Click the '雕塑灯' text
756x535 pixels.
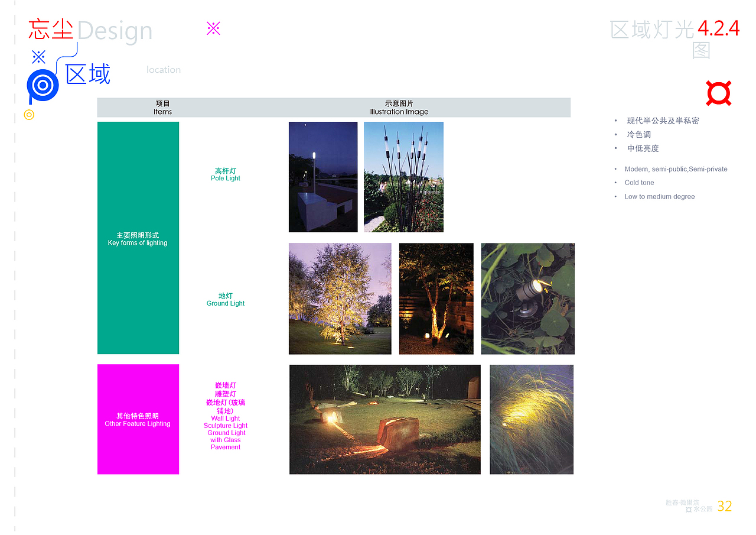click(x=226, y=394)
